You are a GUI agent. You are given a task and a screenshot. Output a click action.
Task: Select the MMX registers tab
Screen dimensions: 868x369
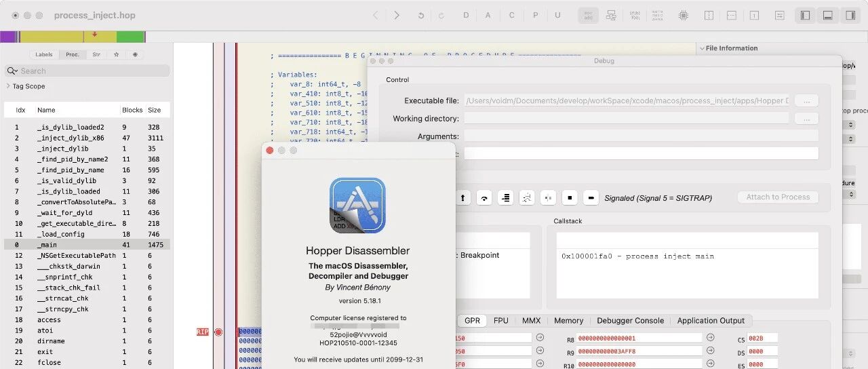point(531,321)
